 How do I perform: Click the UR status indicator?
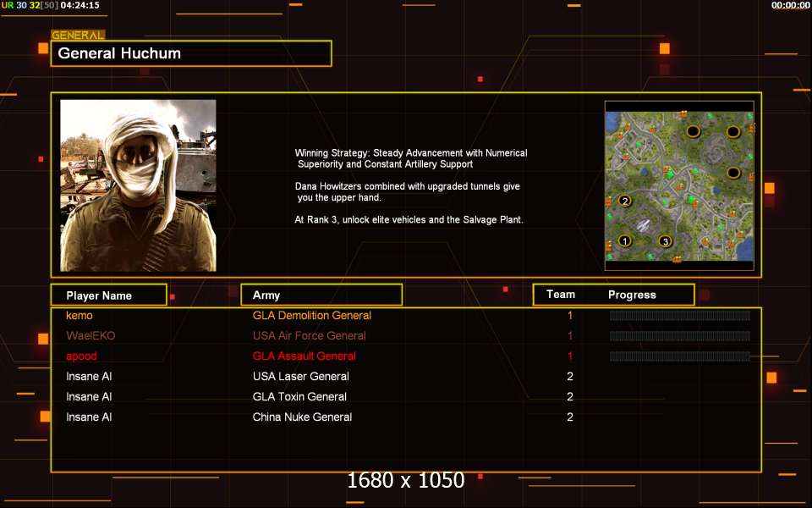tap(8, 5)
